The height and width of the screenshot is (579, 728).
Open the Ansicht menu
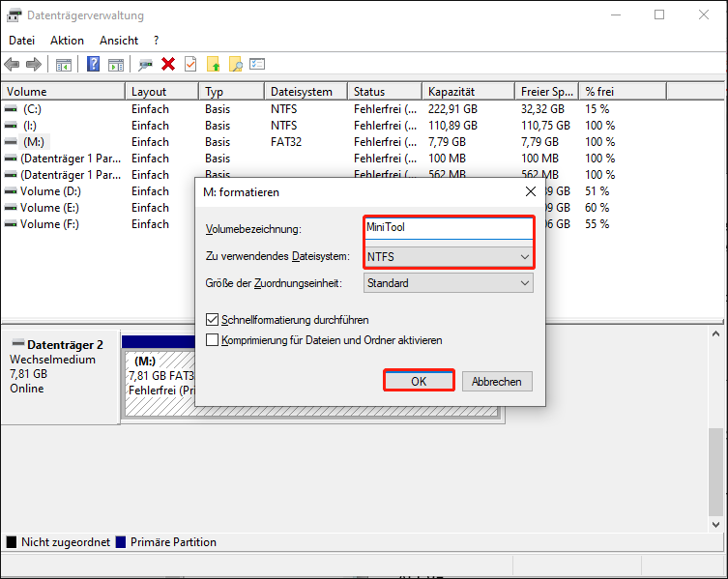[x=119, y=41]
